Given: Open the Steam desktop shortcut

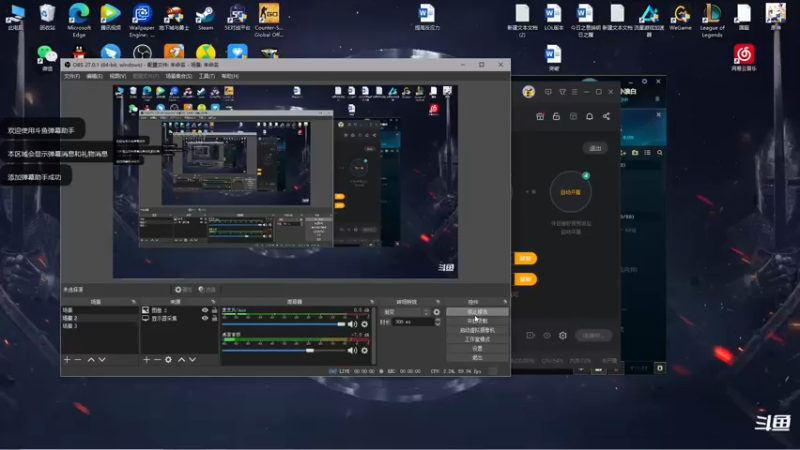Looking at the screenshot, I should [x=206, y=18].
